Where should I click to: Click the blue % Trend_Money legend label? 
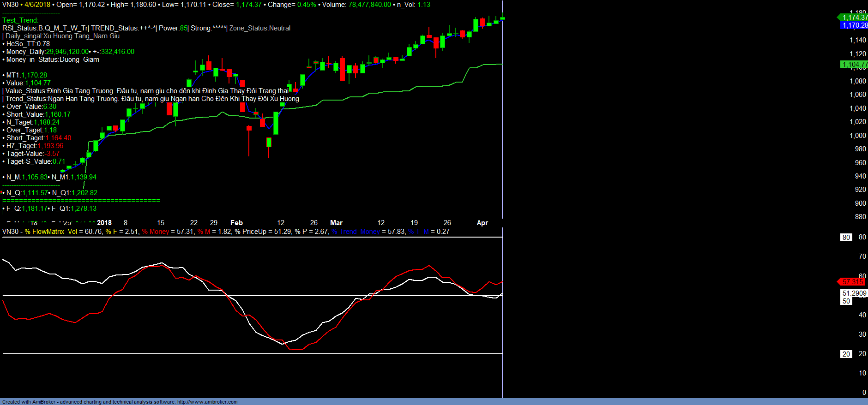point(356,232)
